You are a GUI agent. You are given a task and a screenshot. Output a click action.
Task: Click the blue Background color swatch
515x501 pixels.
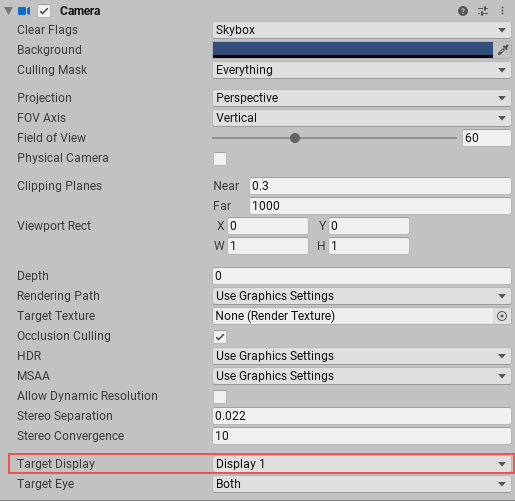click(x=353, y=50)
